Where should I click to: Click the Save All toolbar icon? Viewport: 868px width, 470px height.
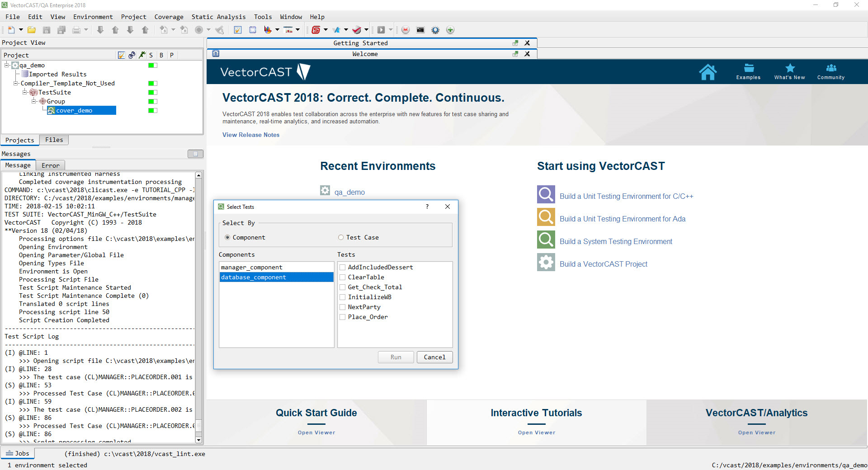pos(61,30)
